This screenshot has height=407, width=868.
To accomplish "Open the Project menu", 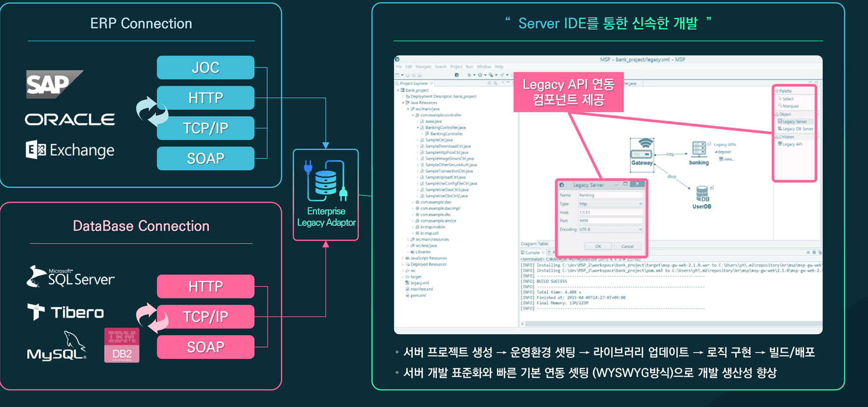I will click(x=456, y=67).
